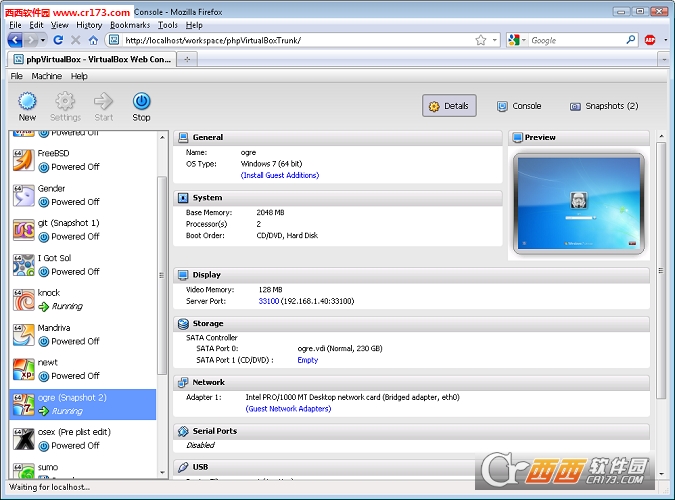The height and width of the screenshot is (500, 675).
Task: Click the Serial Ports section icon
Action: pos(183,431)
